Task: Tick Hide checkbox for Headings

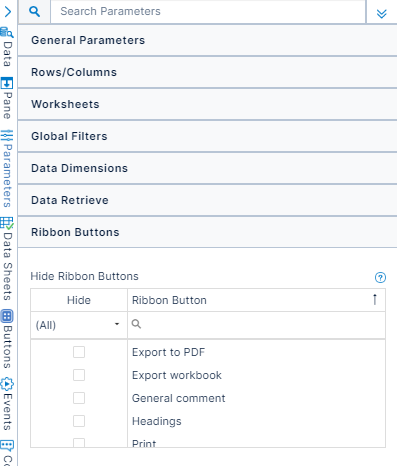Action: click(x=79, y=421)
